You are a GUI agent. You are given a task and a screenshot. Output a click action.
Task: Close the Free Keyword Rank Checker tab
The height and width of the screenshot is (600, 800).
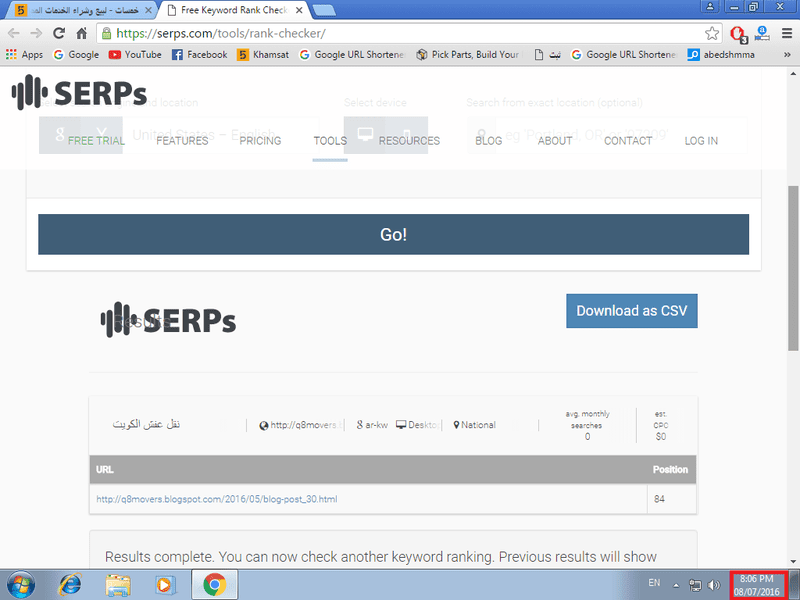[x=299, y=10]
